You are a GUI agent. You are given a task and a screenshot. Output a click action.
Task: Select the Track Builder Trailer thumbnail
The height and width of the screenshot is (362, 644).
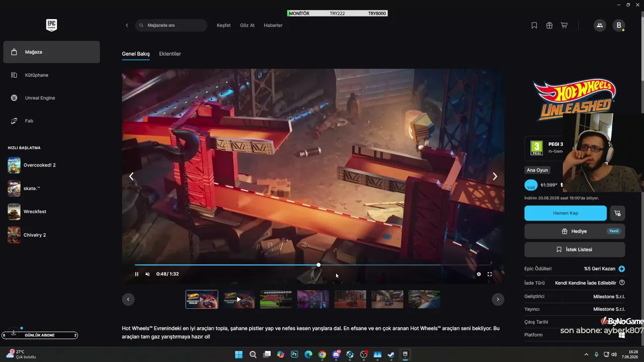(239, 299)
